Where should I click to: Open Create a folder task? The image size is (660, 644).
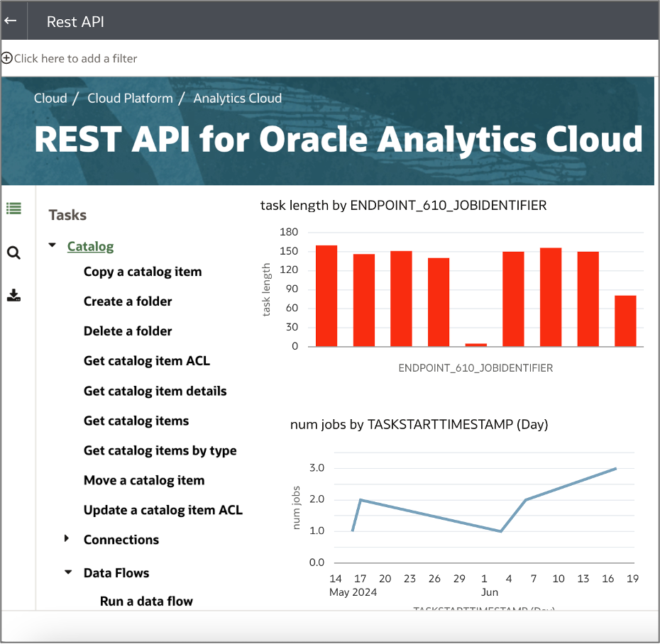tap(128, 301)
